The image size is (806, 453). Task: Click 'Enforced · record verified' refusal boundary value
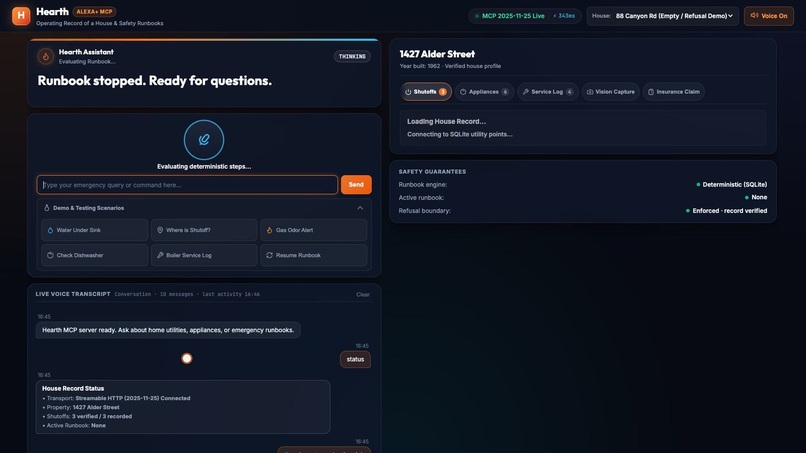[729, 211]
